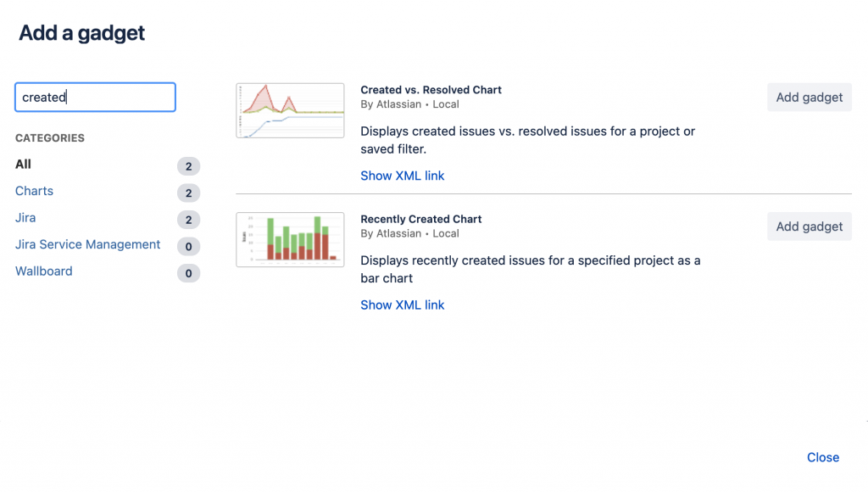Show XML link for Recently Created Chart
Image resolution: width=868 pixels, height=492 pixels.
pos(402,305)
